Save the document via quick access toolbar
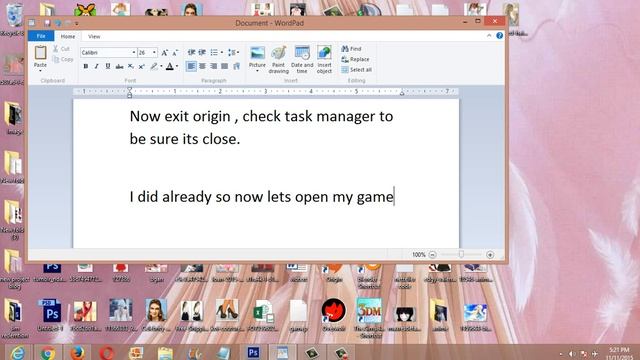The height and width of the screenshot is (360, 640). 47,23
